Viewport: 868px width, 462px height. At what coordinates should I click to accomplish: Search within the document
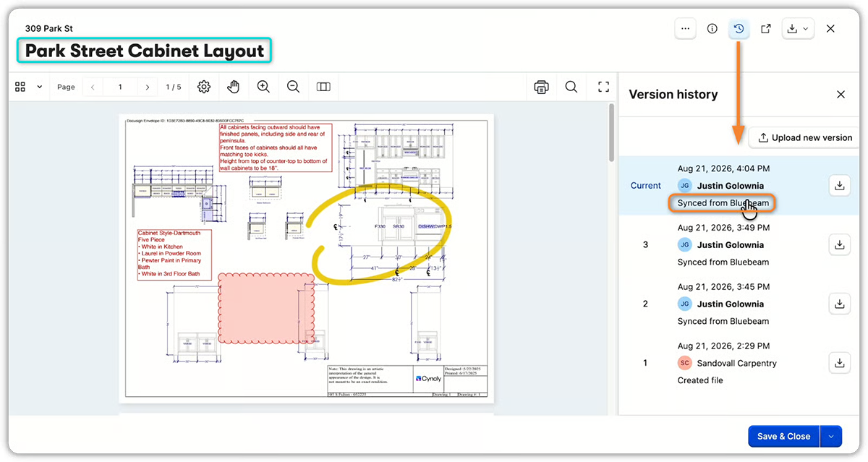[571, 87]
